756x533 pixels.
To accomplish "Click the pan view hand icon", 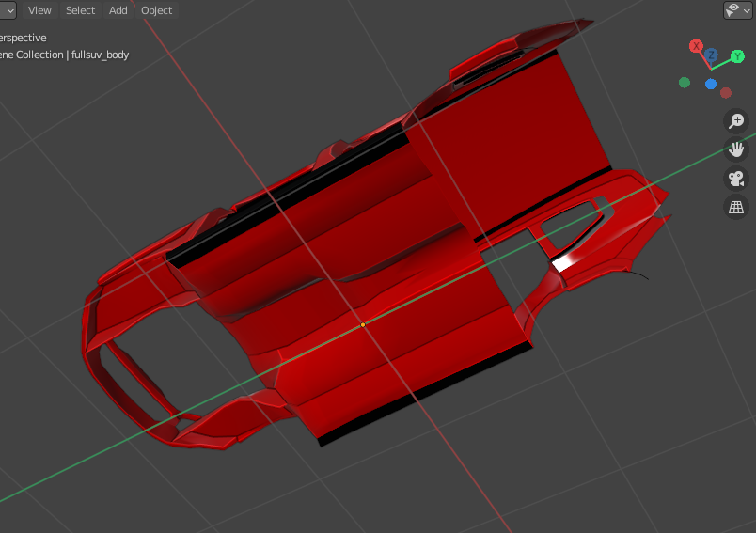I will (x=736, y=149).
